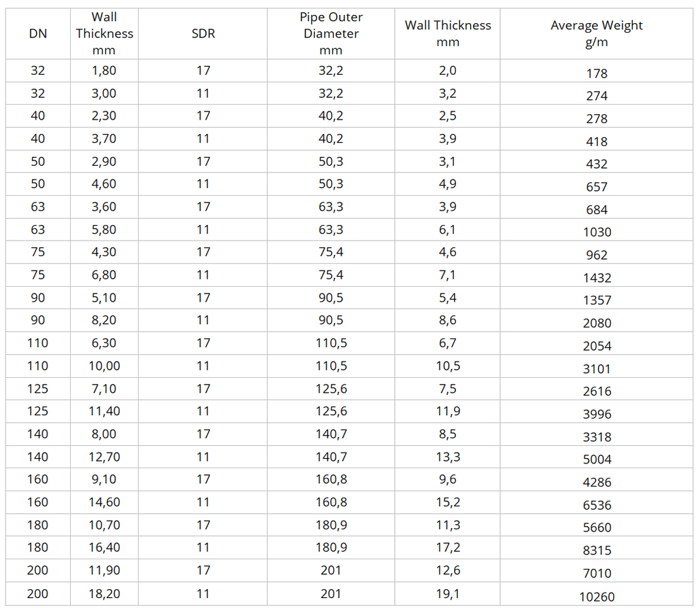Click the DN column header
Image resolution: width=700 pixels, height=613 pixels.
(x=38, y=33)
